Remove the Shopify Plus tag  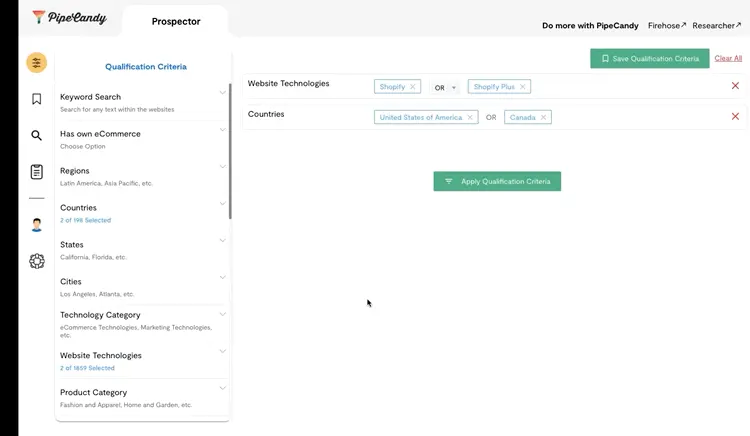click(x=522, y=87)
